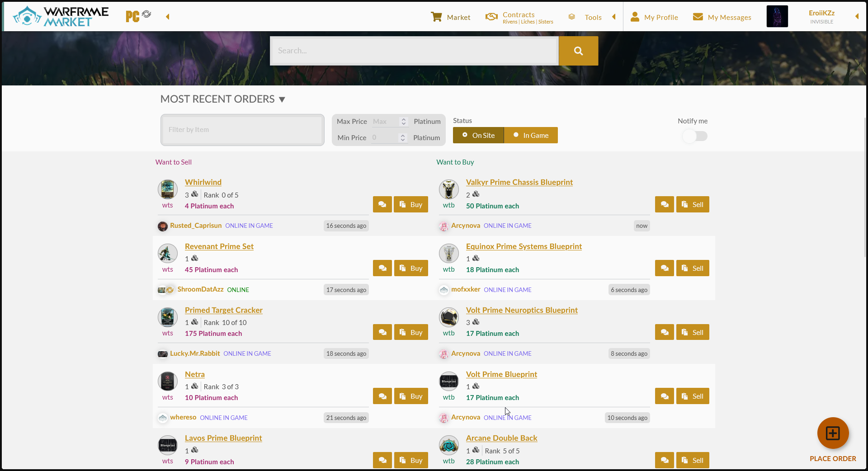Open Volt Prime Blueprint link

click(x=501, y=374)
